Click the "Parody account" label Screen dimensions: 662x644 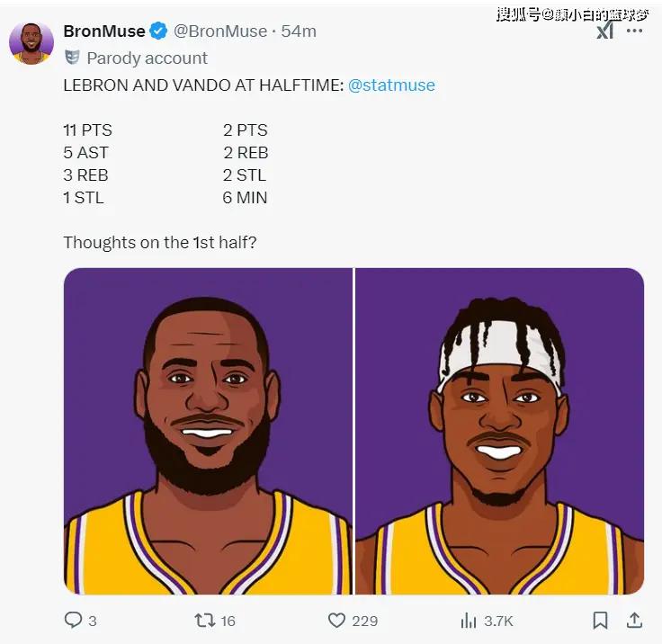[x=147, y=58]
